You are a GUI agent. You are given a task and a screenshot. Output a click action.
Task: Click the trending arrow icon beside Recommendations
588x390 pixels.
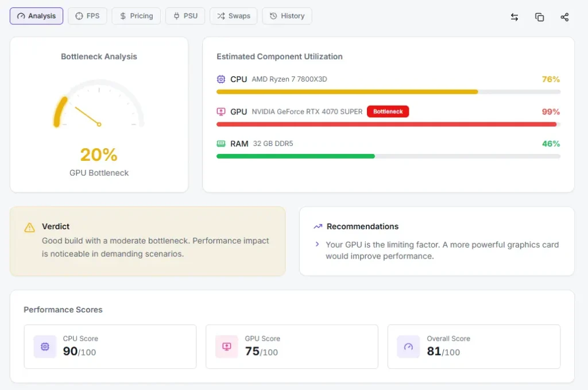click(x=318, y=226)
